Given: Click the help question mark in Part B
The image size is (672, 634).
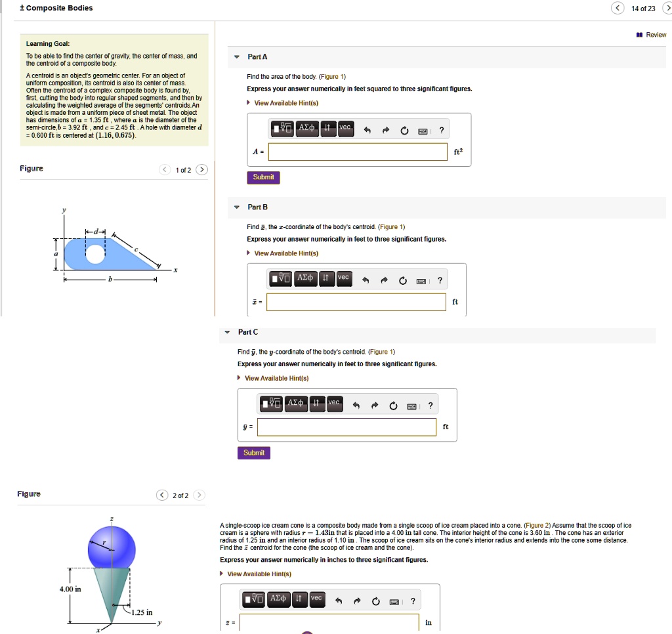Looking at the screenshot, I should coord(439,278).
